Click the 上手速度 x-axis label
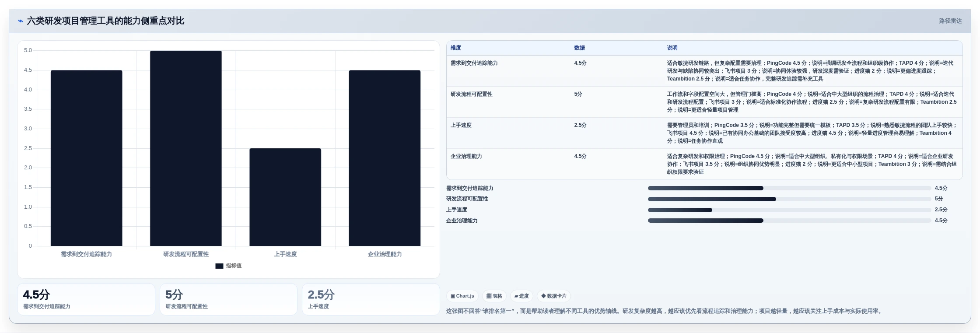 [x=285, y=254]
